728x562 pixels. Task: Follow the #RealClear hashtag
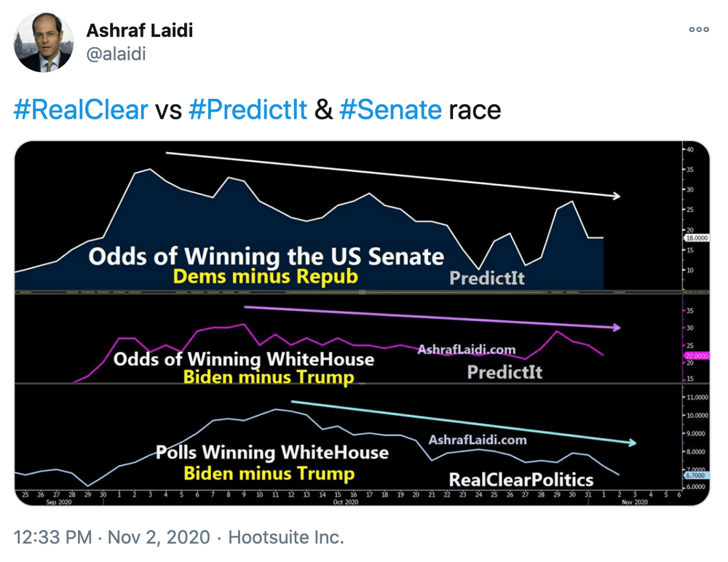[81, 110]
